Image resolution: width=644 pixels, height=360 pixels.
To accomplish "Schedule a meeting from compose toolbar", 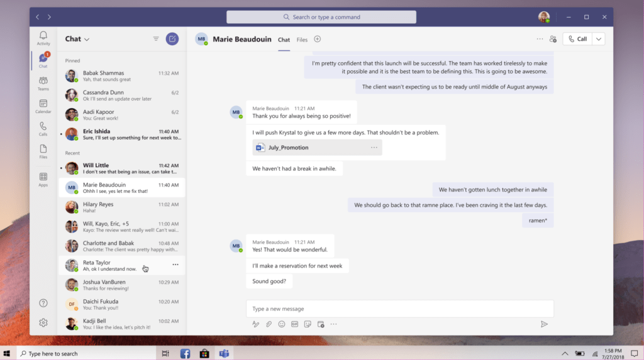I will point(321,324).
